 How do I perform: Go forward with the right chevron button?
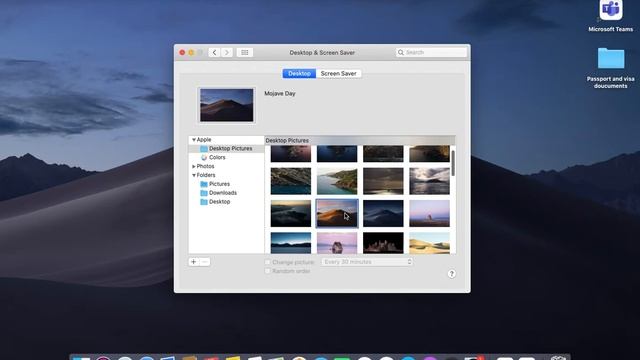point(227,53)
